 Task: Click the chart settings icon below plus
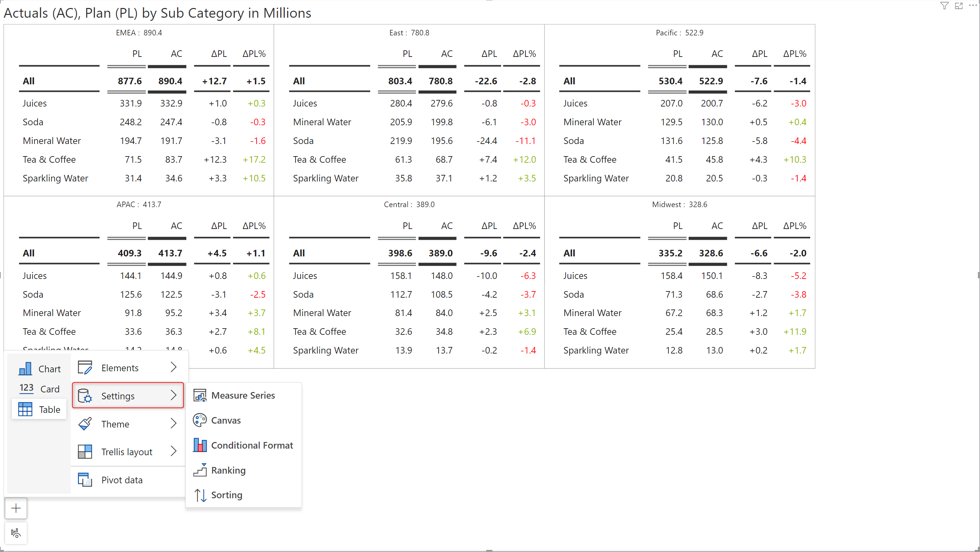[x=16, y=533]
